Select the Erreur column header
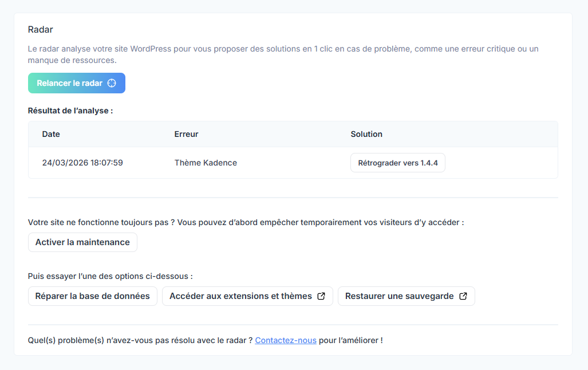The width and height of the screenshot is (588, 370). (x=187, y=134)
